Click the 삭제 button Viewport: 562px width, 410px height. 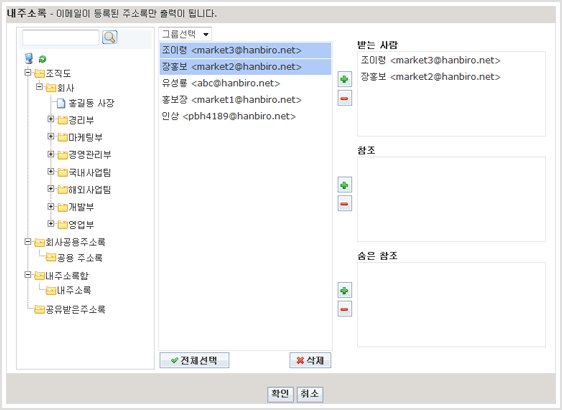[310, 361]
